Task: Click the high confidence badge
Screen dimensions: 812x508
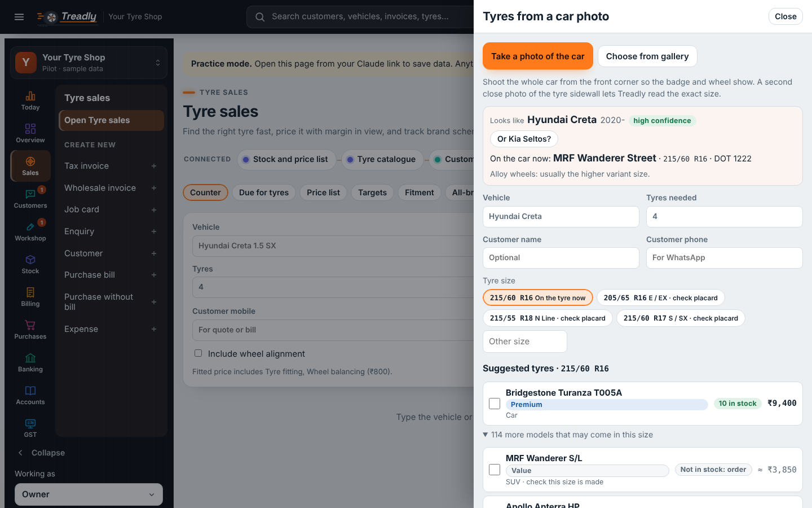Action: click(x=662, y=120)
